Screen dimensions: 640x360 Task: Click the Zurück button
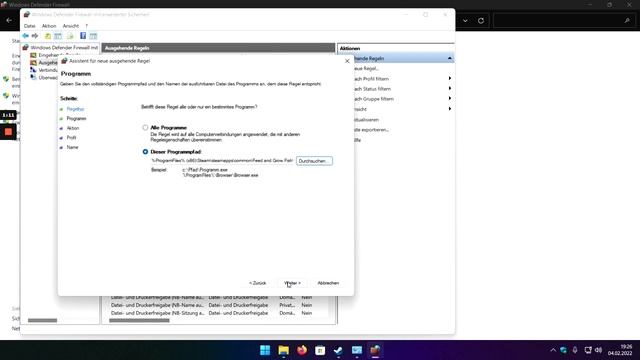click(x=258, y=283)
